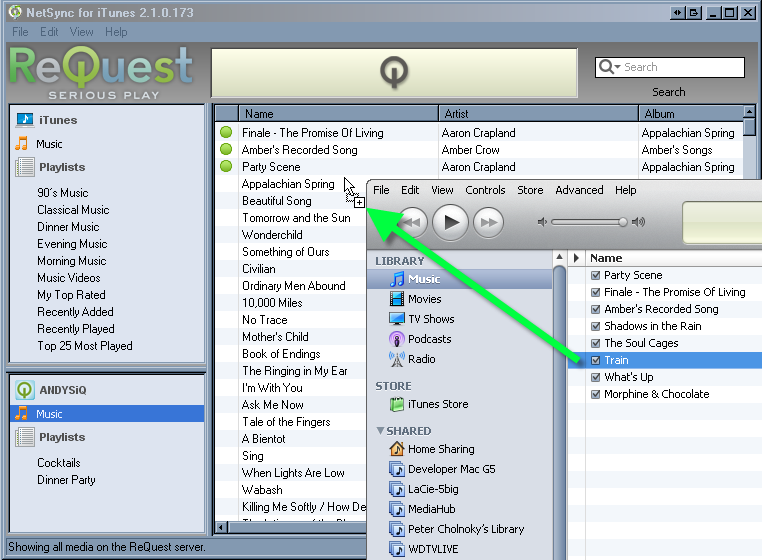The image size is (762, 560).
Task: Click the column browser triangle beside Name
Action: pos(576,258)
